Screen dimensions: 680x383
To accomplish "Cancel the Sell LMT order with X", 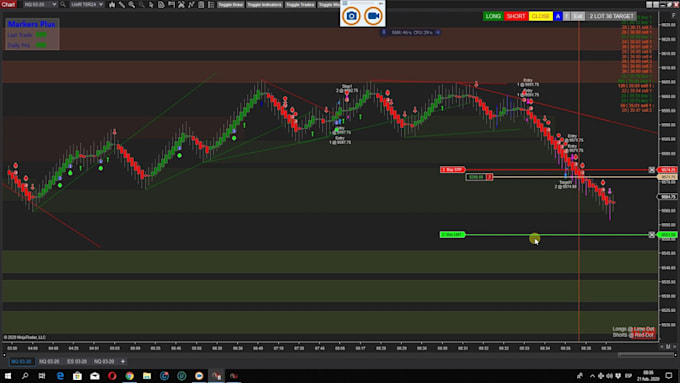I will (651, 235).
